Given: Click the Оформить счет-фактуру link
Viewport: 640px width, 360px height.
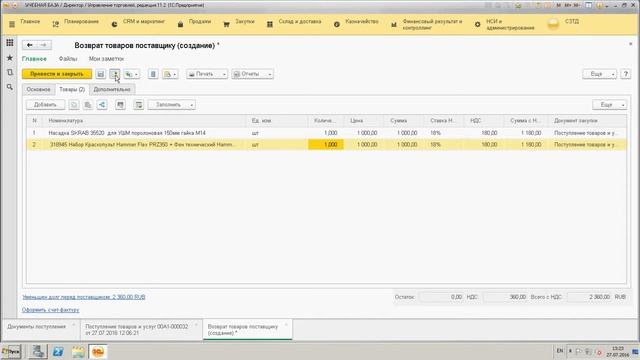Looking at the screenshot, I should [x=51, y=310].
